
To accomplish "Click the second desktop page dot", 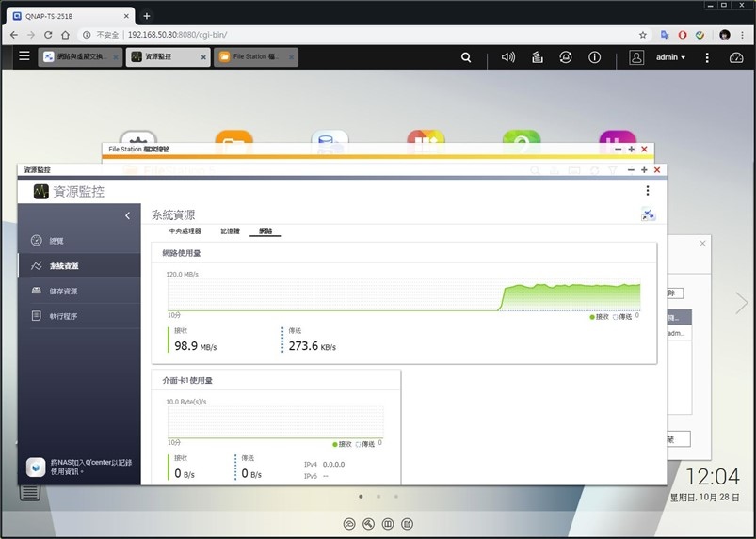I will (378, 496).
